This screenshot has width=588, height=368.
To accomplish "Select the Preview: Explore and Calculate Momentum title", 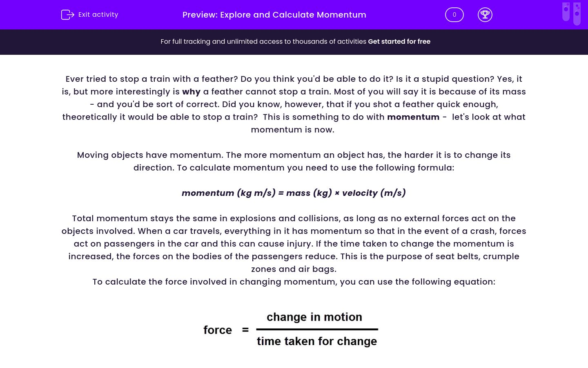I will point(274,15).
